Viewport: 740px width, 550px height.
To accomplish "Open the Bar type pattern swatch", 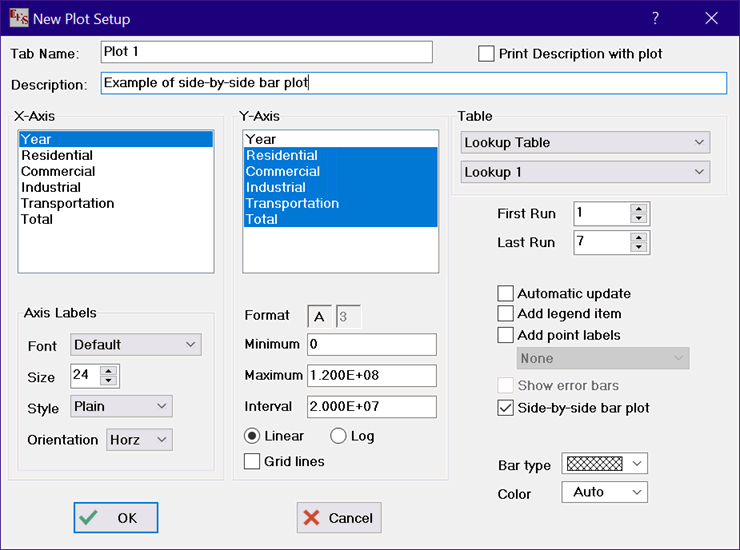I will (605, 464).
